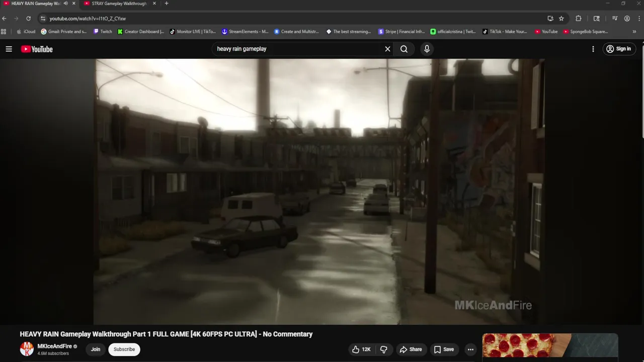Close the HEAVY RAIN Gameplay tab
This screenshot has width=644, height=362.
[x=73, y=4]
